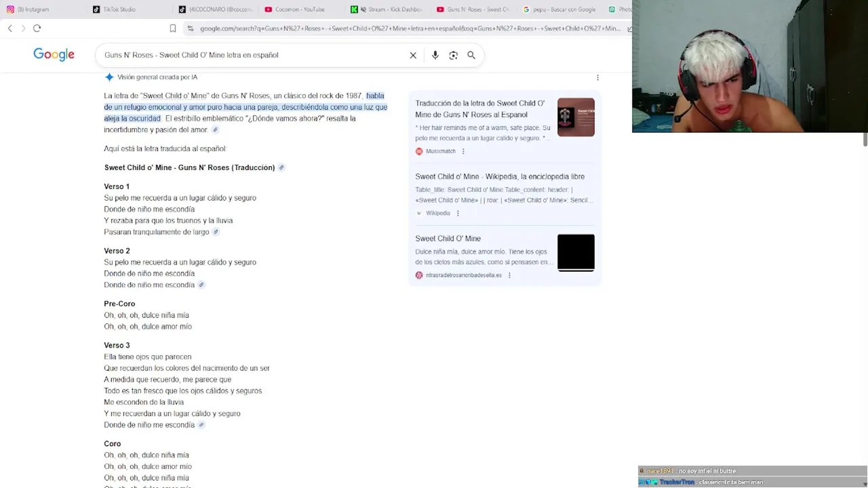Click the streamer webcam overlay
The width and height of the screenshot is (868, 488).
point(750,66)
